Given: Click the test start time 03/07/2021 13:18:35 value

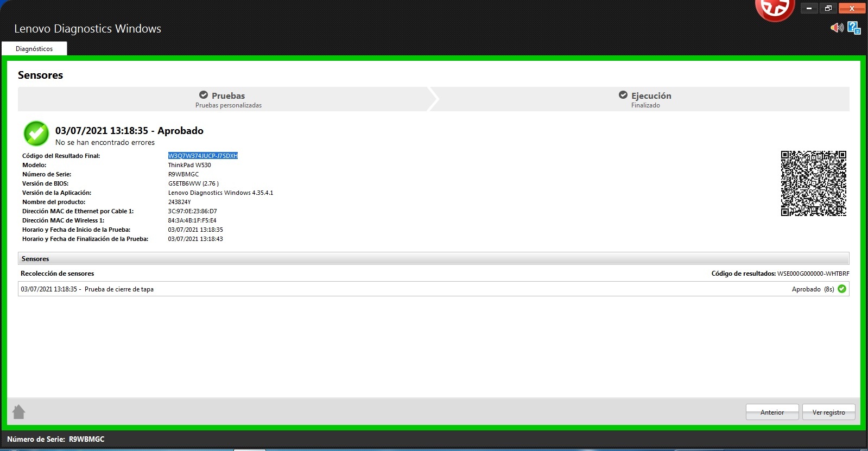Looking at the screenshot, I should click(195, 230).
